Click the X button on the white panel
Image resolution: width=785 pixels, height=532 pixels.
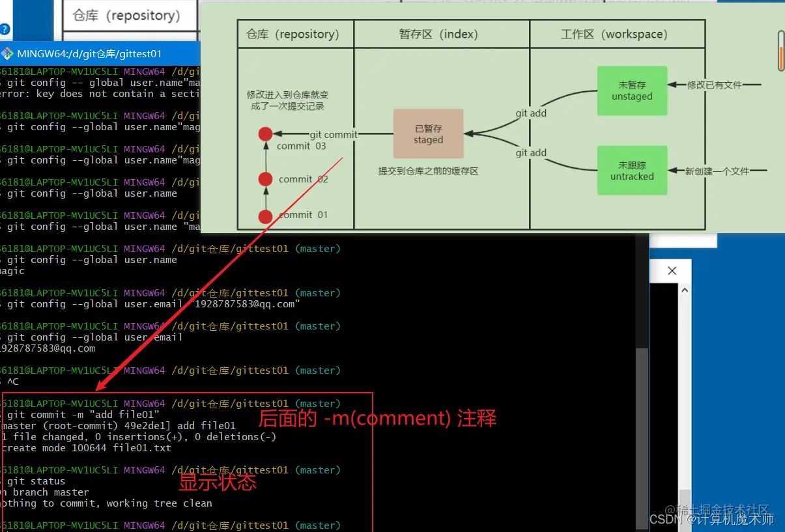671,270
